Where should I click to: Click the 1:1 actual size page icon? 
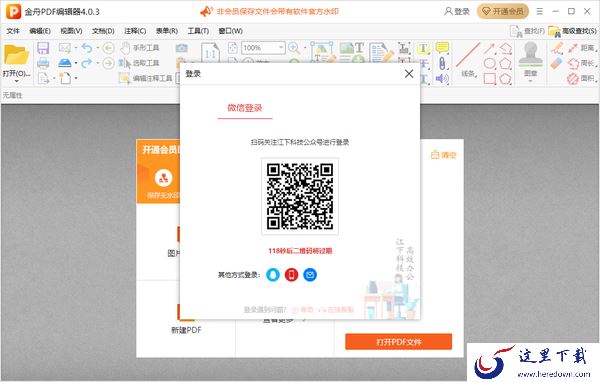click(210, 52)
